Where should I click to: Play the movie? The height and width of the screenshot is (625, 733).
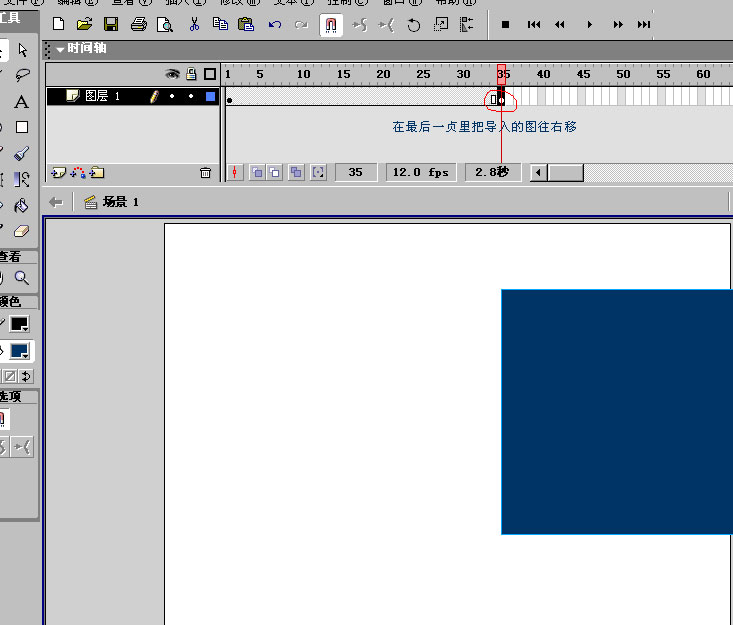589,24
